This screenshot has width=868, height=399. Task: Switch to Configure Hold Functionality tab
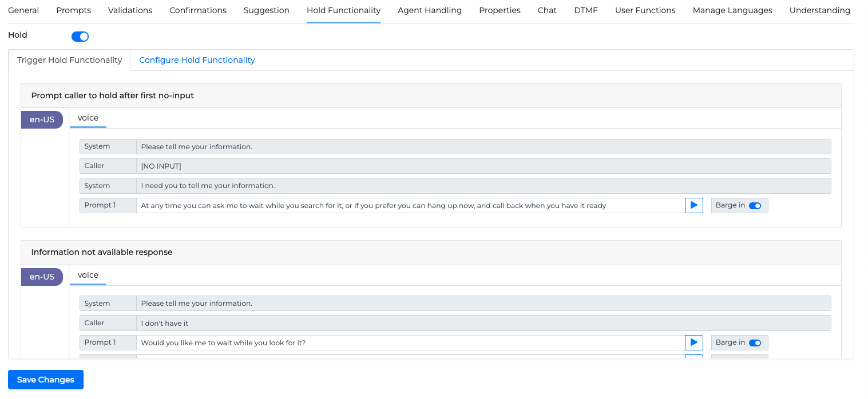coord(197,60)
